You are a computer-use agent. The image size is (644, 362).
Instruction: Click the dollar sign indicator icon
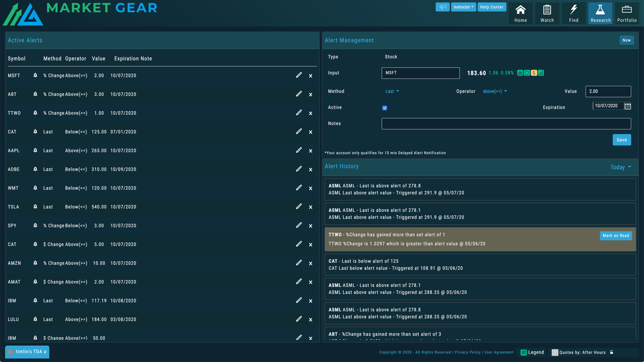[534, 73]
